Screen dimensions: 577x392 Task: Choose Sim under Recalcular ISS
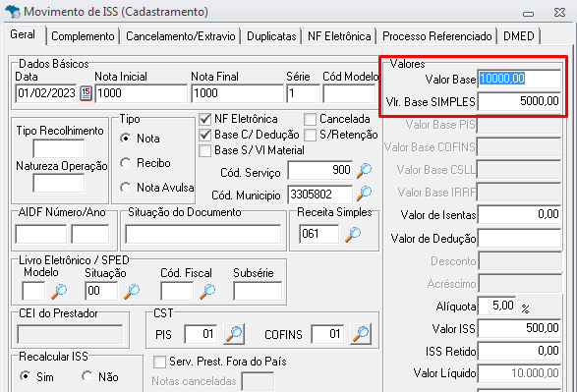coord(26,376)
